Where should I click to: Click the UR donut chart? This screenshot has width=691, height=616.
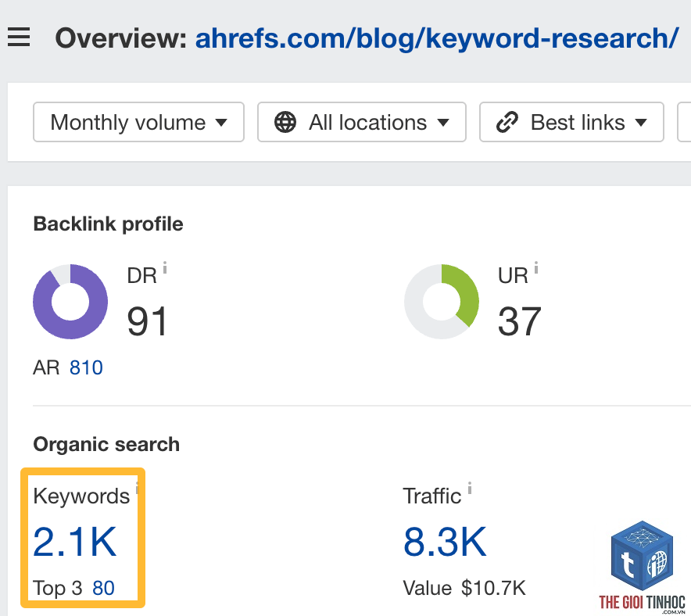[442, 302]
